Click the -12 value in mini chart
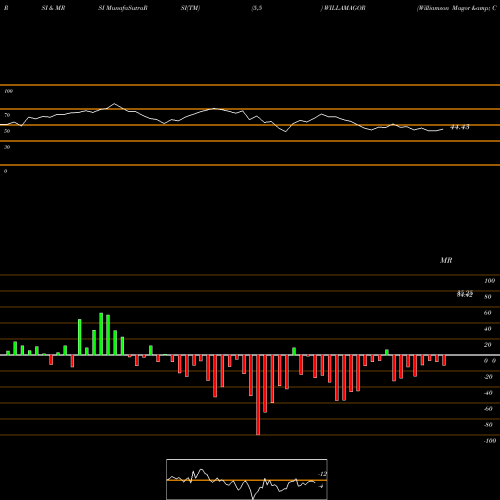Screen dimensions: 500x500 (322, 474)
